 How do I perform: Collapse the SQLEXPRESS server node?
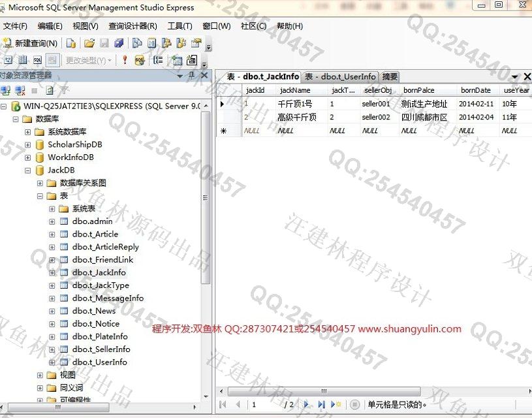tap(3, 106)
